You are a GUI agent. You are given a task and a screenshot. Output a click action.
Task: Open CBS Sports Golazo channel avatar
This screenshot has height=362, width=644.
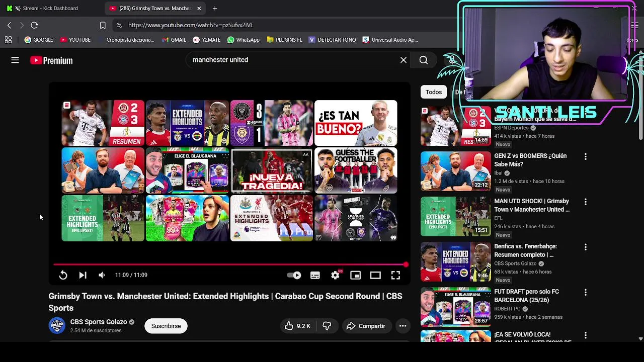(x=57, y=325)
